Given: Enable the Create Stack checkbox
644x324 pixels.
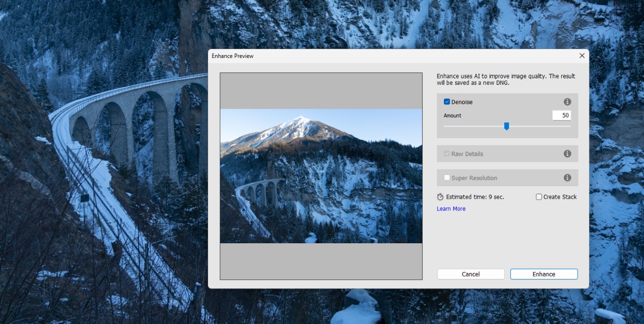Looking at the screenshot, I should (x=539, y=197).
